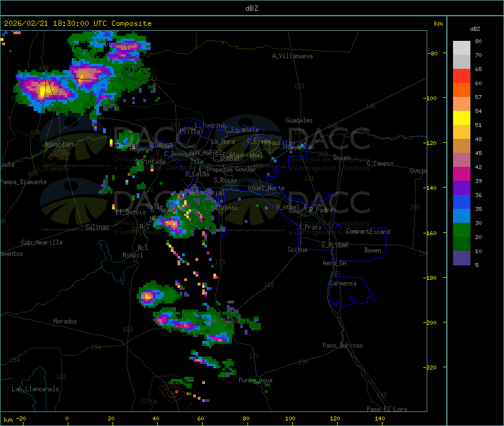The width and height of the screenshot is (504, 426).
Task: Click the 'Guadales' map label
Action: 299,120
